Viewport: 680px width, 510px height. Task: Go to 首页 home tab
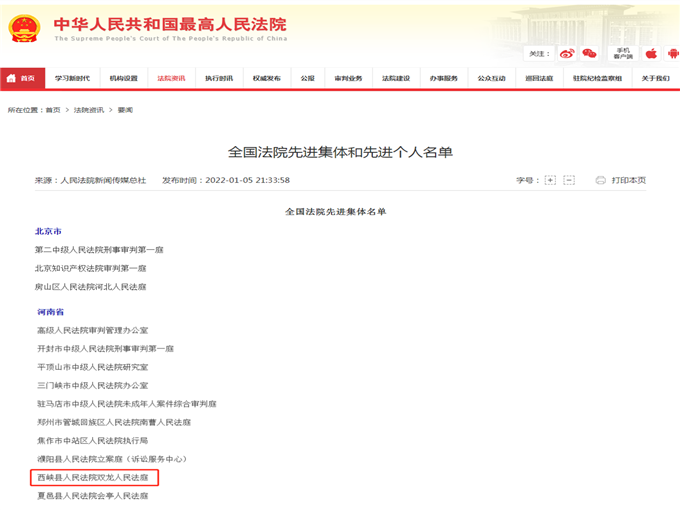pyautogui.click(x=22, y=78)
